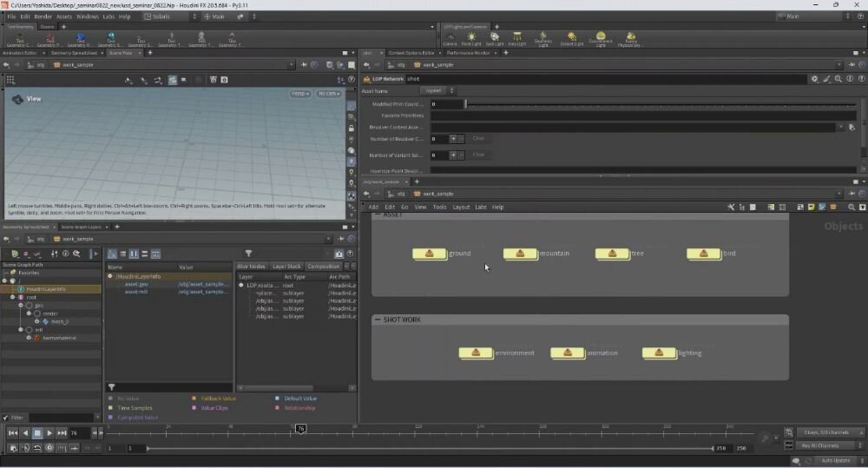
Task: Open the Render menu
Action: pyautogui.click(x=43, y=16)
